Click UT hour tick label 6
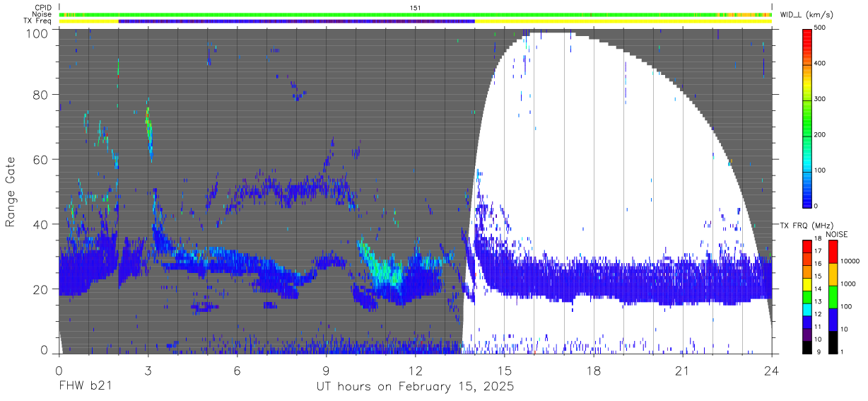 pos(237,371)
